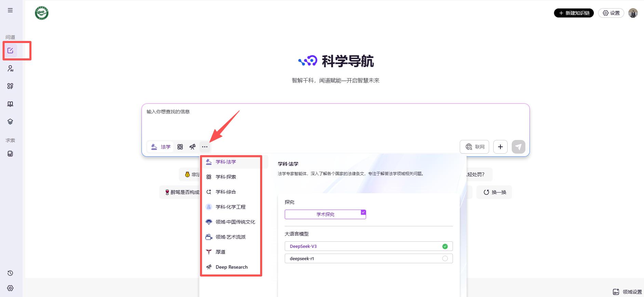
Task: Open the apps grid icon in sidebar
Action: point(10,86)
